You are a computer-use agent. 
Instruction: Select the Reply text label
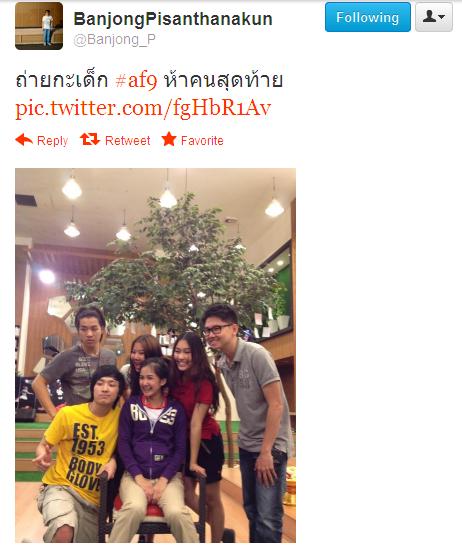52,141
